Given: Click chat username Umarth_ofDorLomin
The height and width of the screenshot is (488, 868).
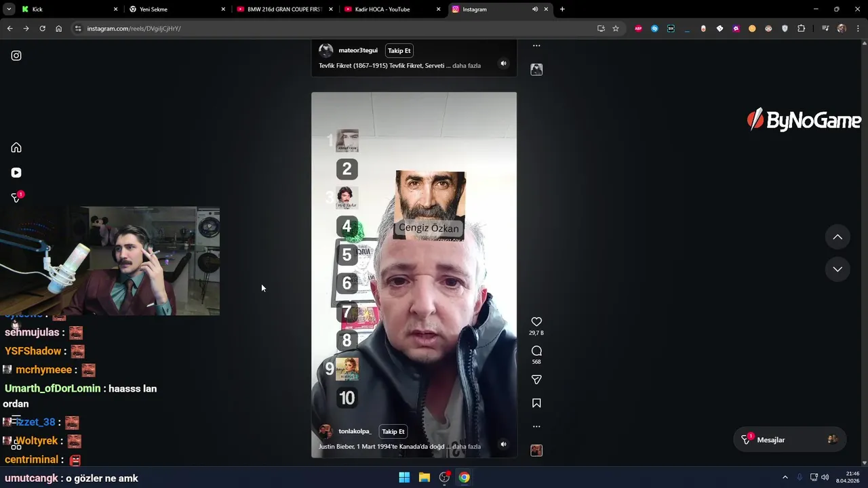Looking at the screenshot, I should (x=53, y=389).
